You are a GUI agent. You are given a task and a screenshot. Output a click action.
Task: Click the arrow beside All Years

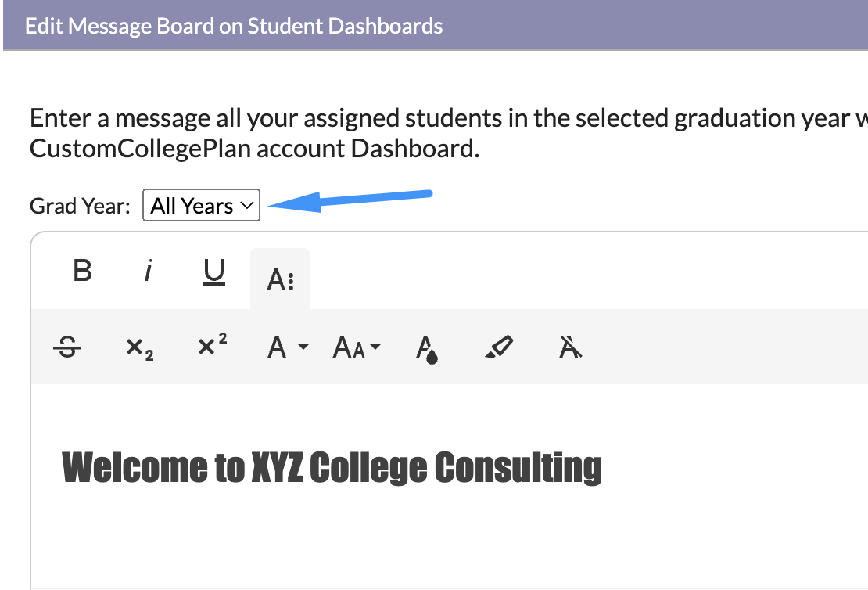(350, 201)
